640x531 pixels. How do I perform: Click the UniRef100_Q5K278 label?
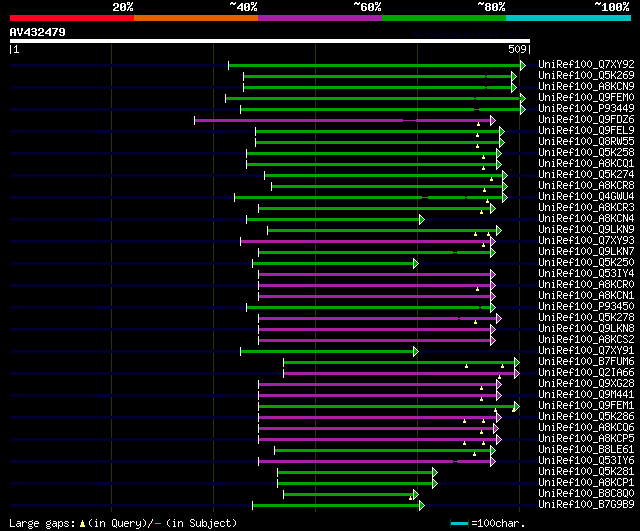pos(586,318)
